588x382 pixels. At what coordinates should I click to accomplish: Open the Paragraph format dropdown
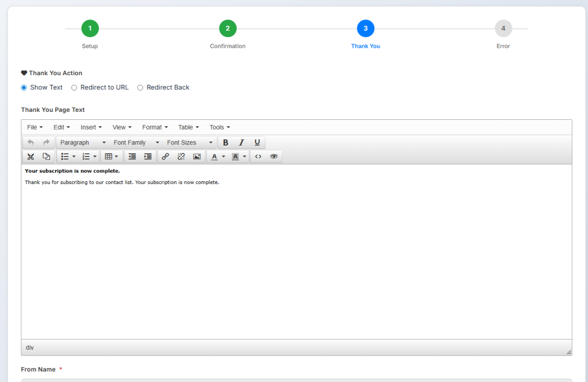83,143
